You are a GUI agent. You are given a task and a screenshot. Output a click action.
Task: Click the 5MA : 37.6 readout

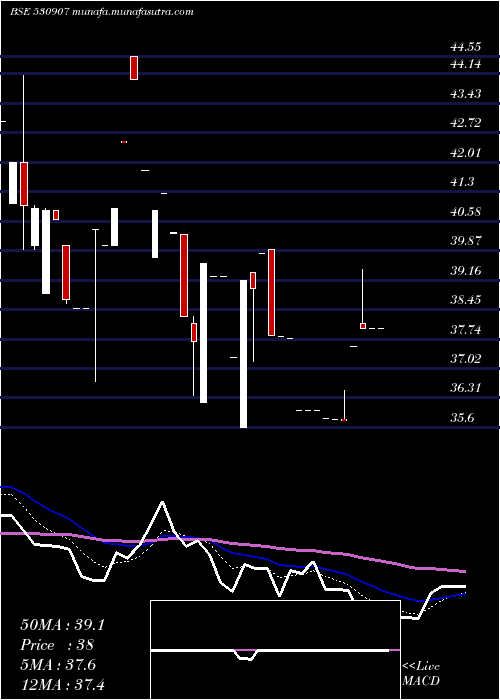pyautogui.click(x=58, y=665)
